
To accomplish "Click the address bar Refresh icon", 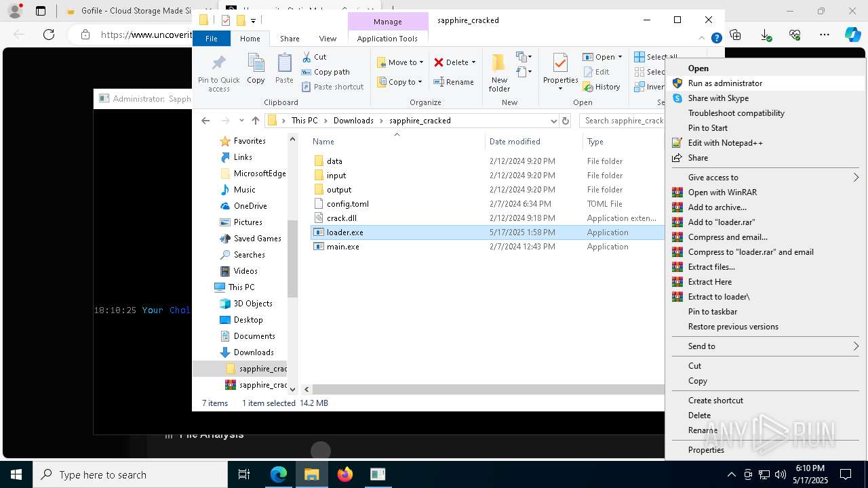I will coord(566,121).
